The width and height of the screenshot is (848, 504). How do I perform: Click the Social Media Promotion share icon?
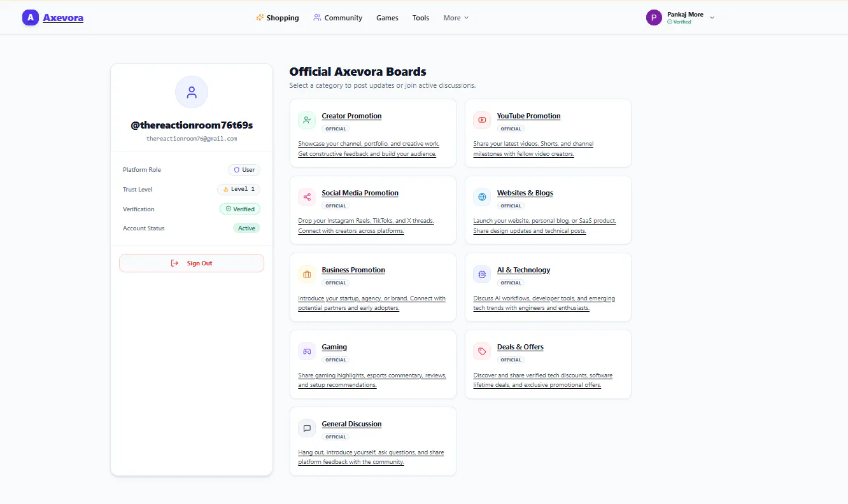tap(307, 197)
